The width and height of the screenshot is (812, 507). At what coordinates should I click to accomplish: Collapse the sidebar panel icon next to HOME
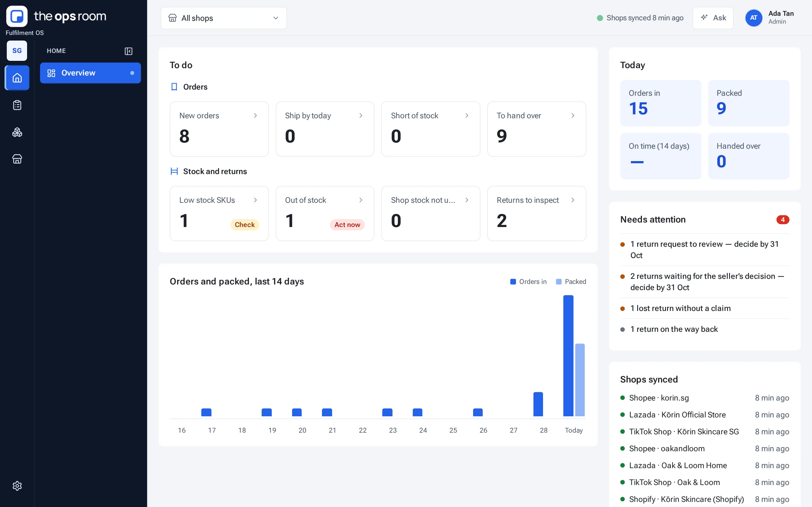pyautogui.click(x=128, y=51)
